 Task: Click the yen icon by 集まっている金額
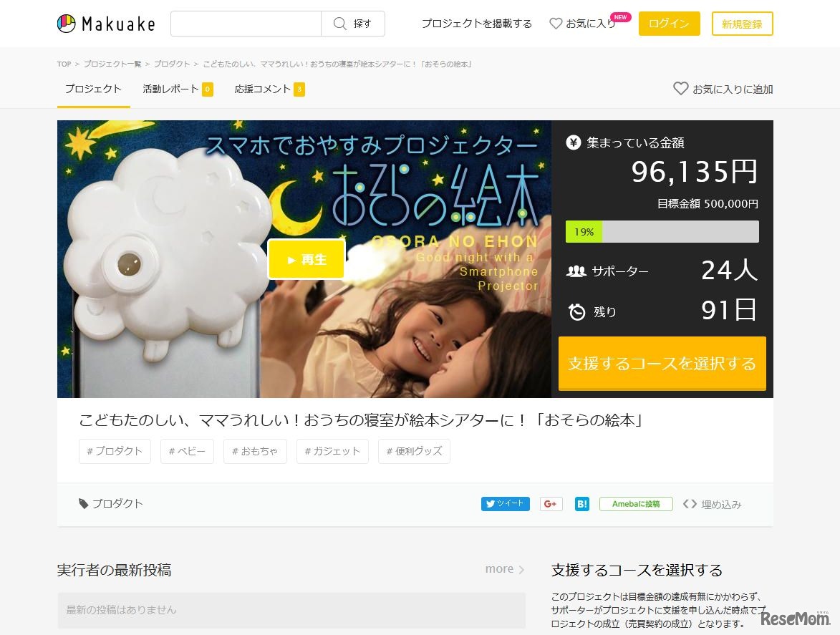click(x=573, y=142)
